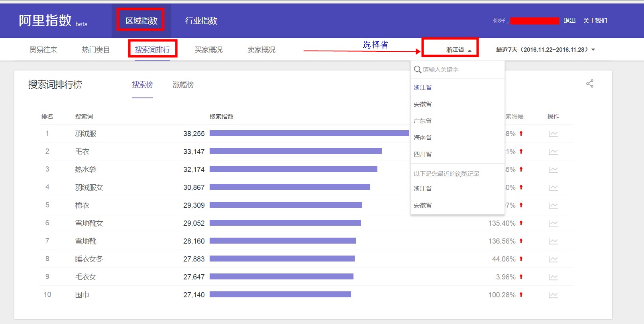Click the search term 棉衣

[x=82, y=205]
